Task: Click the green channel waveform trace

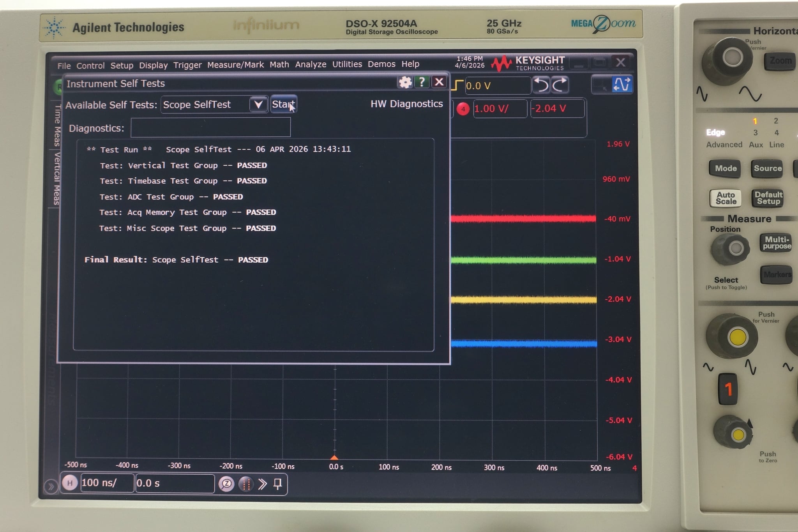Action: pos(523,260)
